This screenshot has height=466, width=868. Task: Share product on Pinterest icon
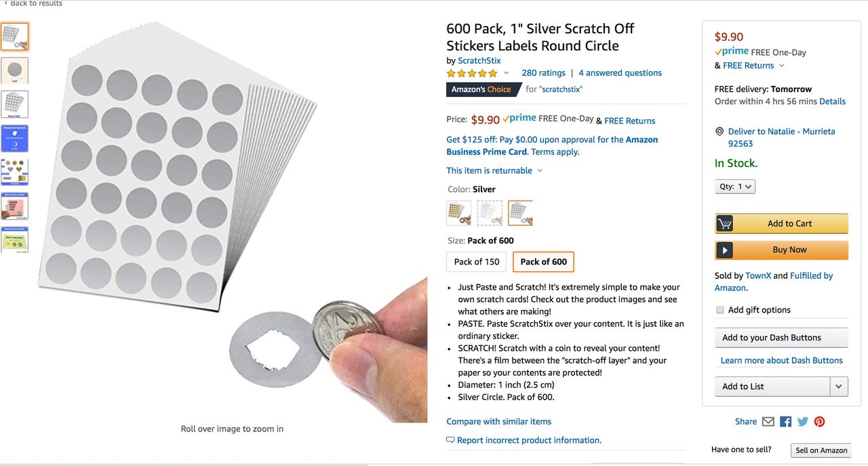(x=820, y=422)
